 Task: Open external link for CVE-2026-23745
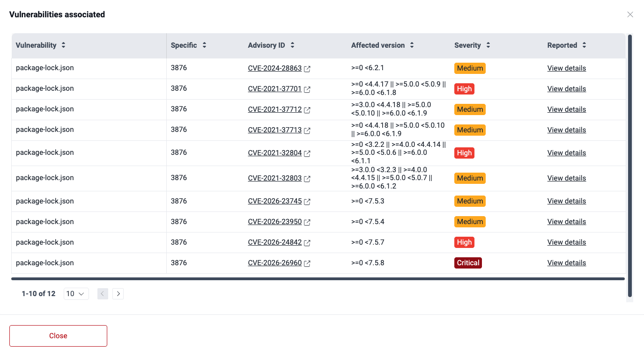tap(307, 202)
